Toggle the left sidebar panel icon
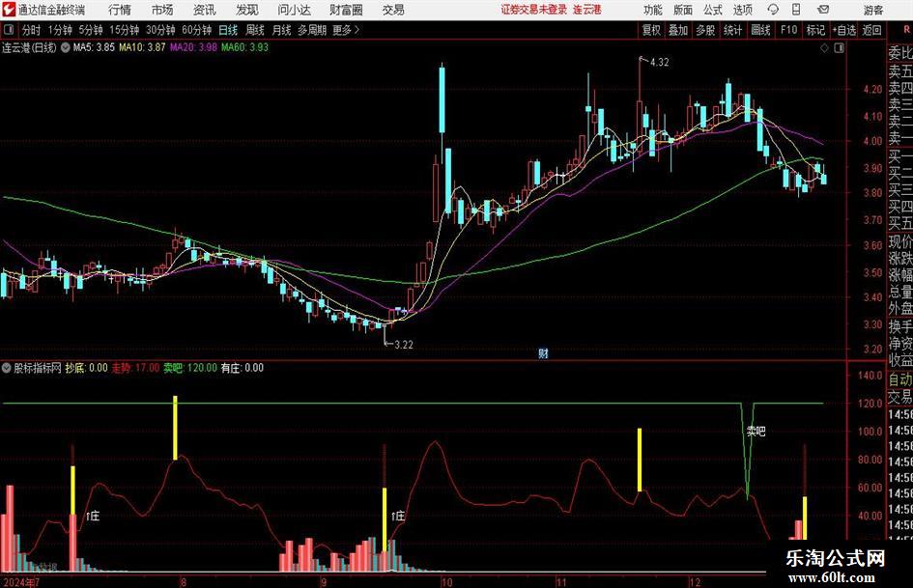The image size is (913, 588). coord(9,30)
